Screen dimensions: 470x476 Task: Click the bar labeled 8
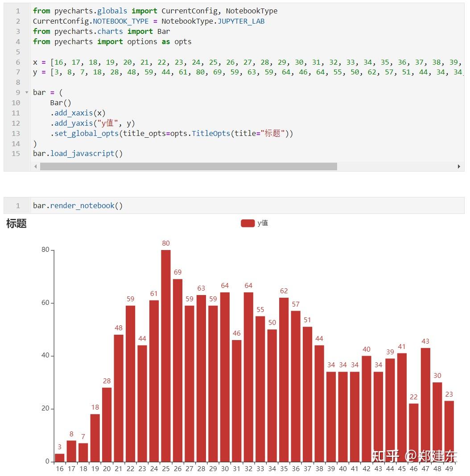[x=71, y=451]
